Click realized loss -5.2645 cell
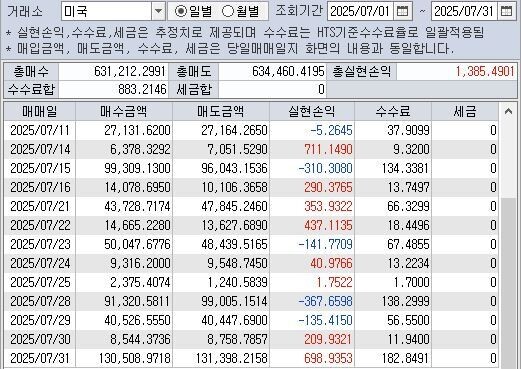Viewport: 521px width, 369px height. 312,130
